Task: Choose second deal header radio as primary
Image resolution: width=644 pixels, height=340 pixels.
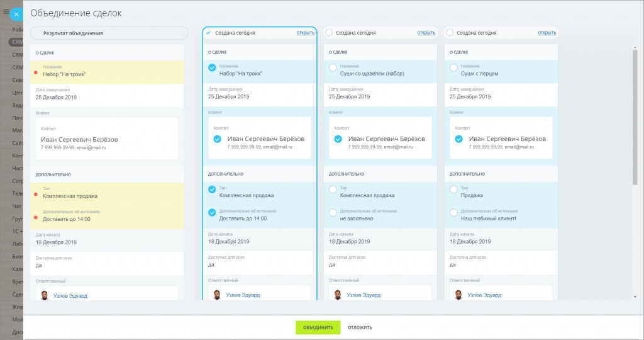Action: tap(329, 33)
